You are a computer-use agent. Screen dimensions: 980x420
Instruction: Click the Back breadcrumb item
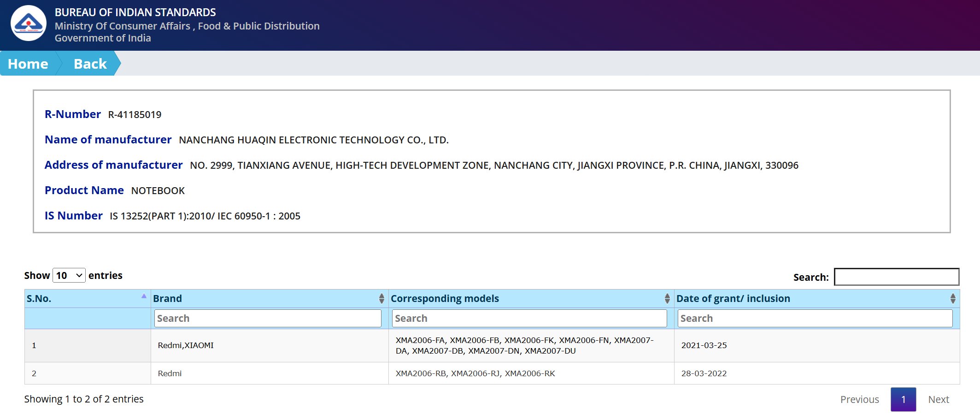90,64
